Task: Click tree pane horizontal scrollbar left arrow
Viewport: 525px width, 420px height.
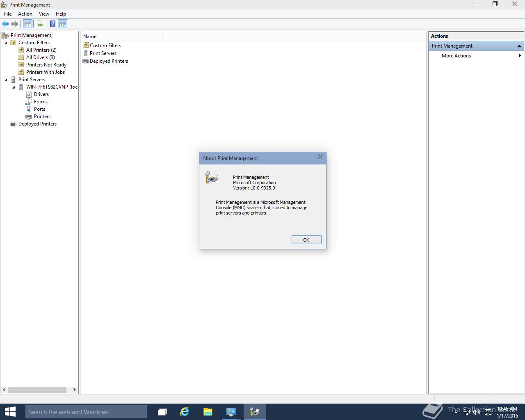Action: point(5,390)
